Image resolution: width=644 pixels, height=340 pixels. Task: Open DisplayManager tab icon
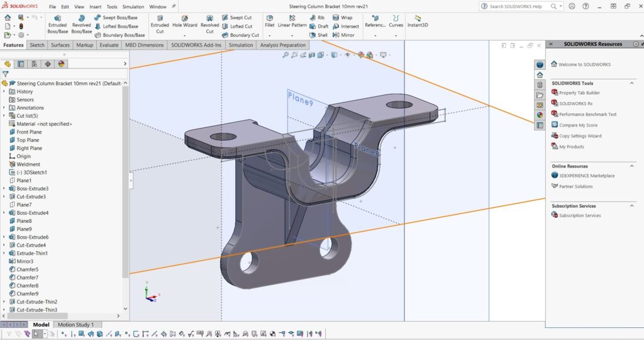click(61, 64)
